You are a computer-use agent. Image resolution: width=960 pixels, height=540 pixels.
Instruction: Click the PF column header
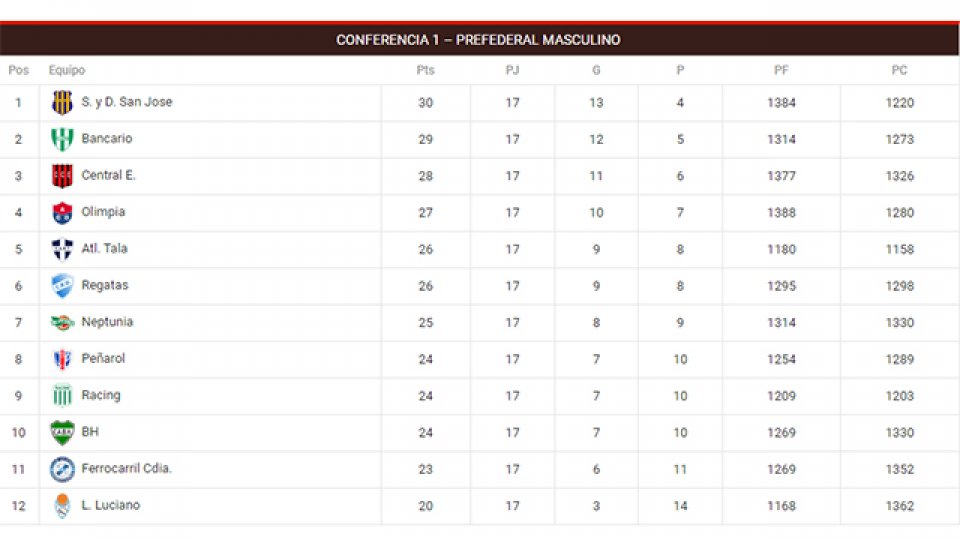coord(781,71)
